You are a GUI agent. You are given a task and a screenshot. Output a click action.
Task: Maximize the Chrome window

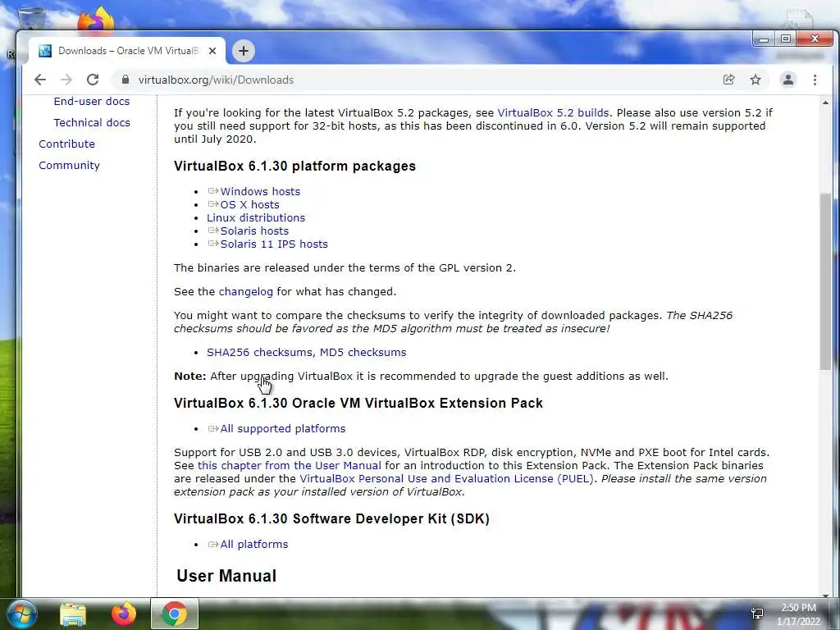(x=786, y=39)
